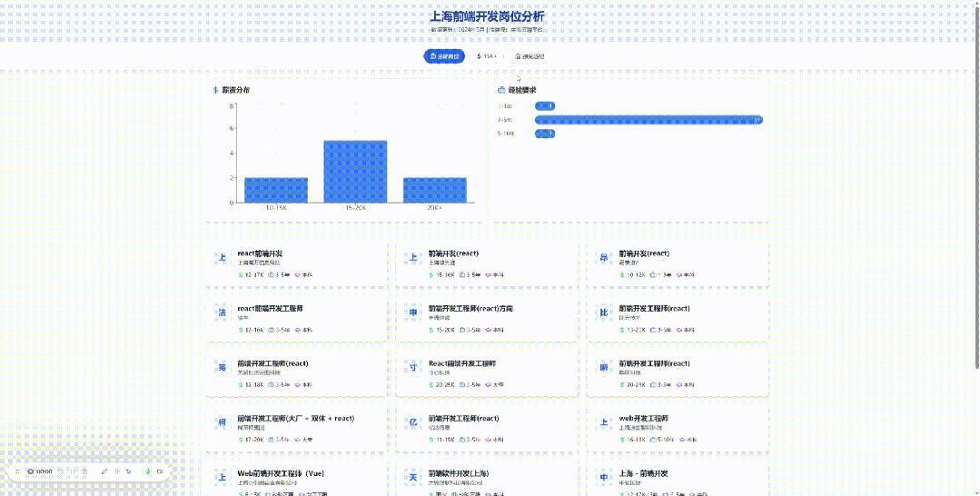Click the drag handle on recording toolbar
The width and height of the screenshot is (980, 496).
17,471
